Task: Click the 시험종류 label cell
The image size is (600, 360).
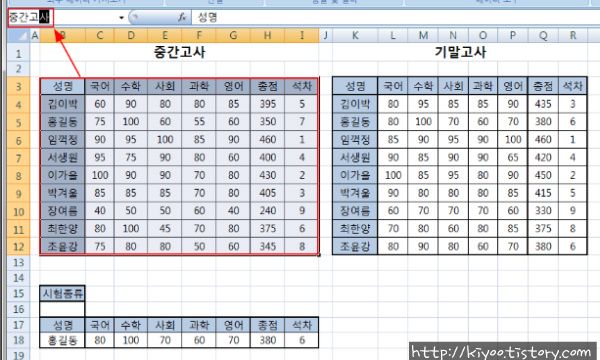Action: point(63,293)
